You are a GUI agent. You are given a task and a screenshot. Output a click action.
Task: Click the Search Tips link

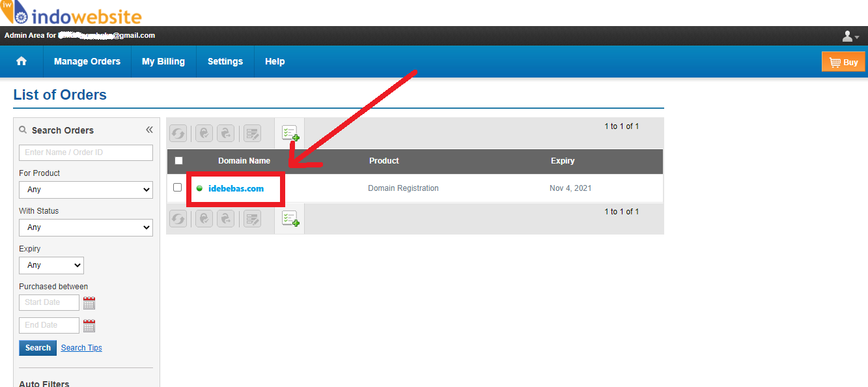coord(81,348)
